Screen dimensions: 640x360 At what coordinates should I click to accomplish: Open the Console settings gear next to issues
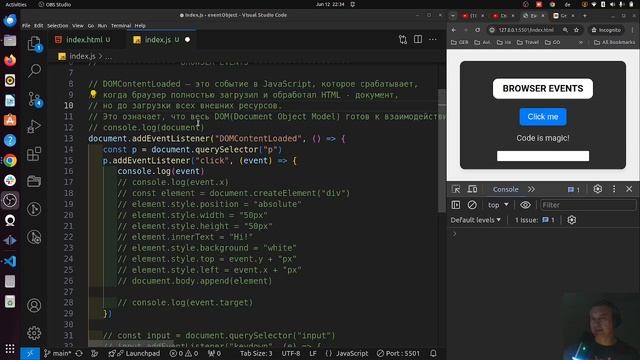(571, 220)
